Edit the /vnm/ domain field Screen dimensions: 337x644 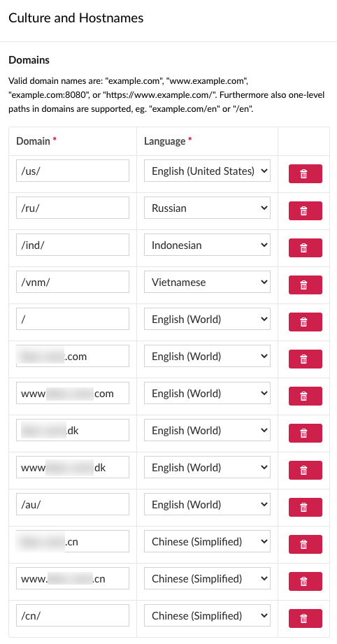coord(73,282)
